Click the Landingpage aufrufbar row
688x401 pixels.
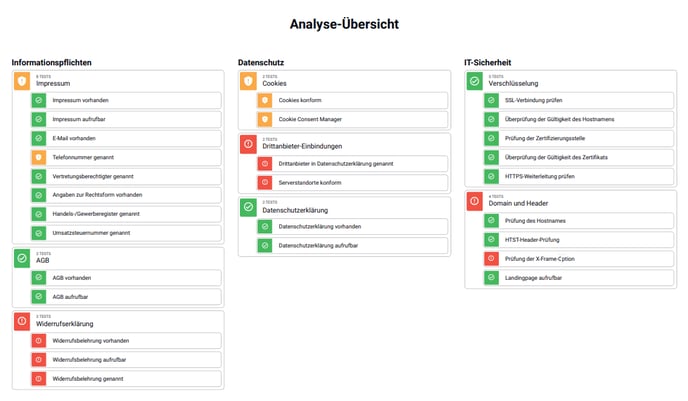pyautogui.click(x=579, y=278)
